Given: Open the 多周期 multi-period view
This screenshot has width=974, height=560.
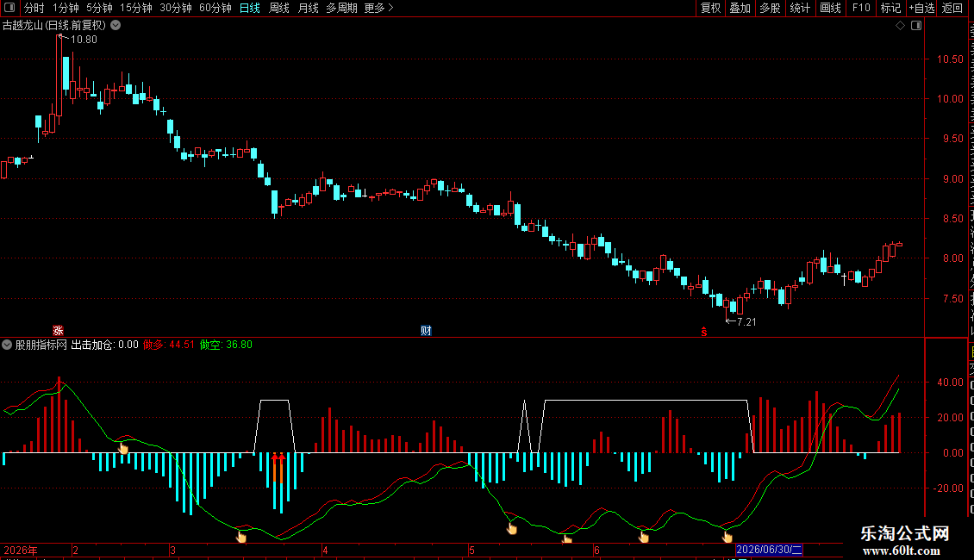Looking at the screenshot, I should click(x=341, y=8).
